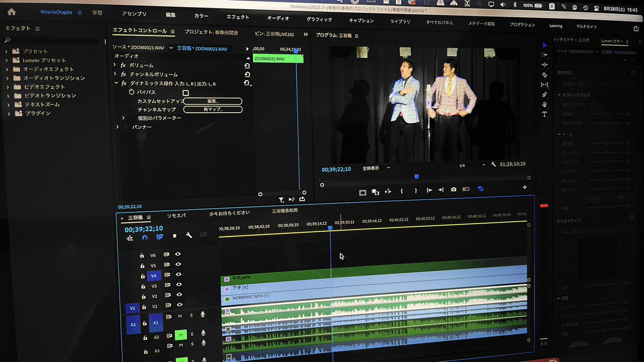Screen dimensions: 644x362
Task: Select the Track Select Forward tool
Action: click(x=545, y=55)
